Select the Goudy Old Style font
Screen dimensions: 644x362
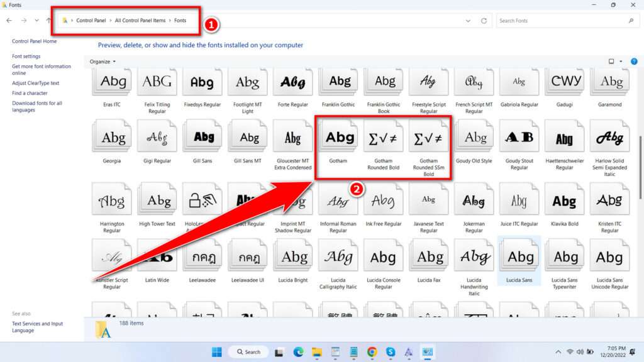tap(474, 141)
